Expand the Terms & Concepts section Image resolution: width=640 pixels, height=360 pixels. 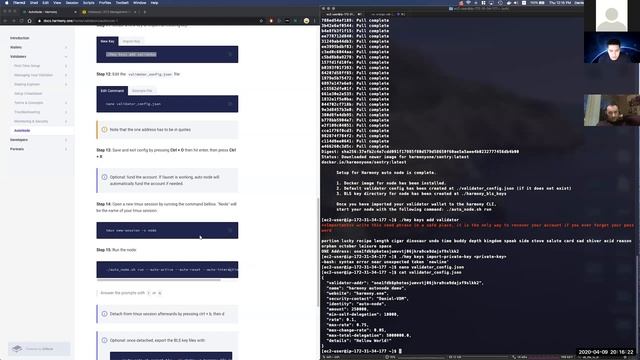(66, 103)
